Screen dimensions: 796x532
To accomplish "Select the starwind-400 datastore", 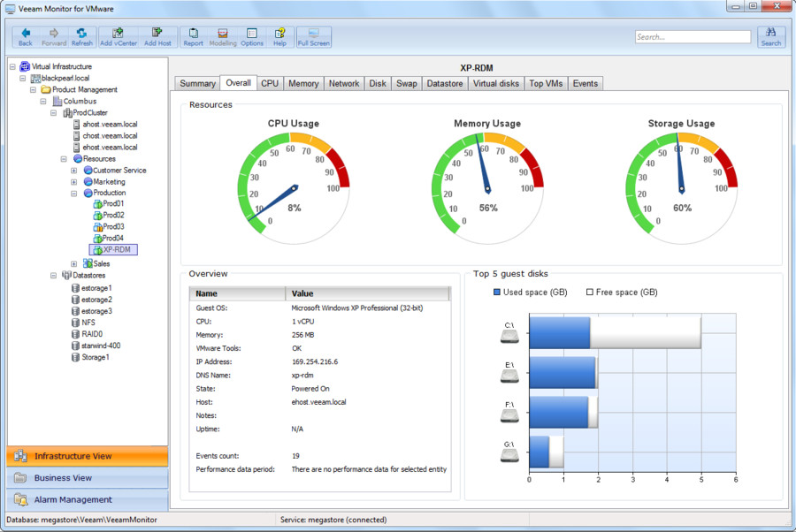I will 96,346.
